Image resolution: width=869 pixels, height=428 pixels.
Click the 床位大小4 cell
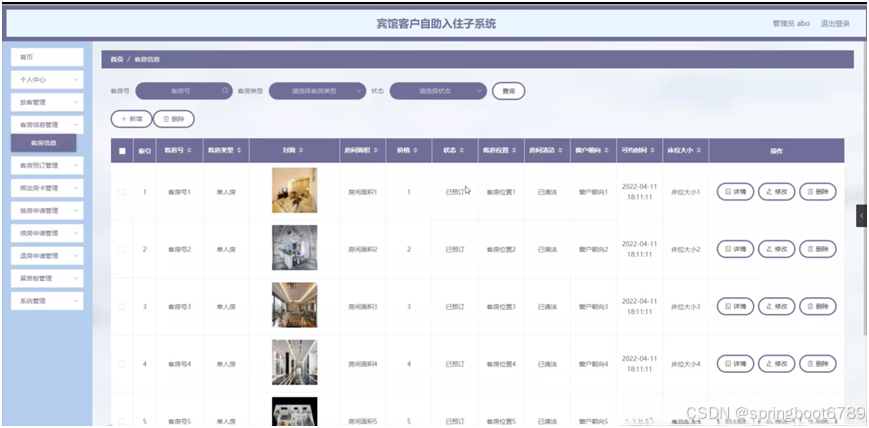[686, 364]
